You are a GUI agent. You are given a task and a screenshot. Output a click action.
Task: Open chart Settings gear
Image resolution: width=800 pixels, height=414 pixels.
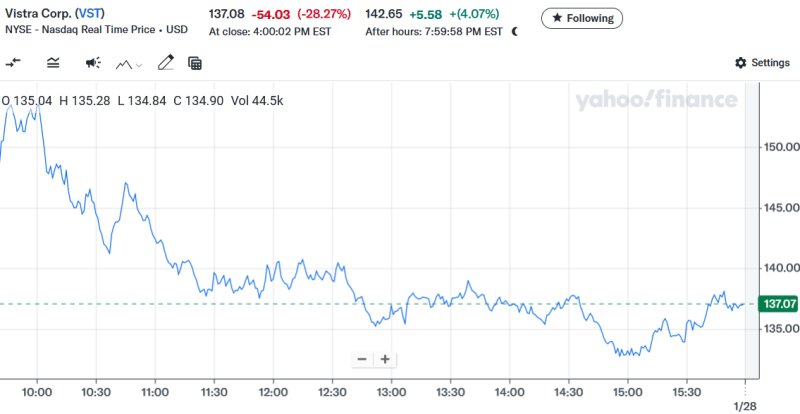pos(762,63)
